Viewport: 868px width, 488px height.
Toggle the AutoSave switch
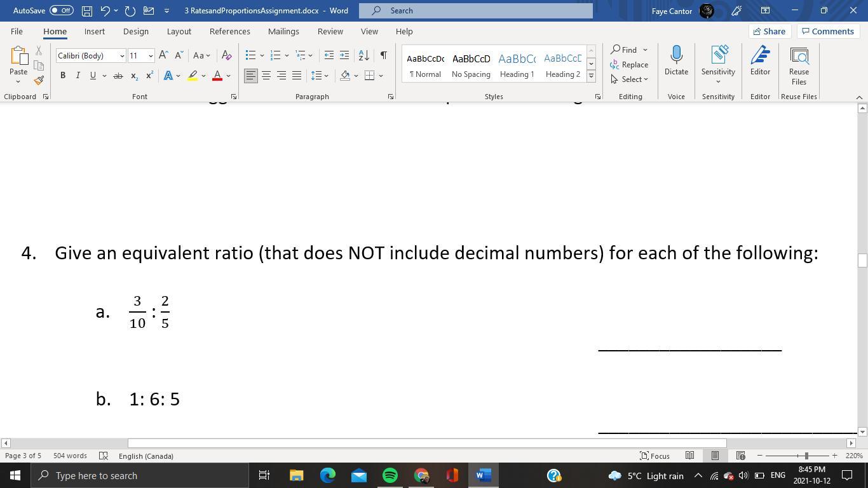(61, 11)
